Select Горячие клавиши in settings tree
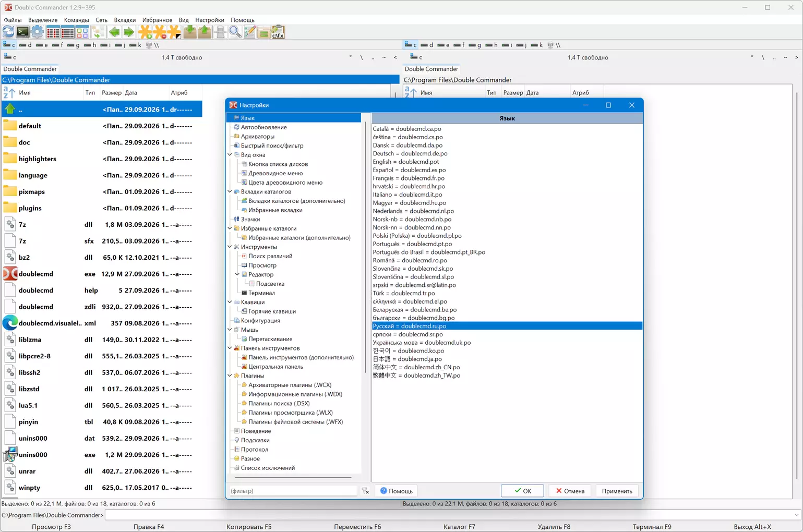 pos(272,311)
